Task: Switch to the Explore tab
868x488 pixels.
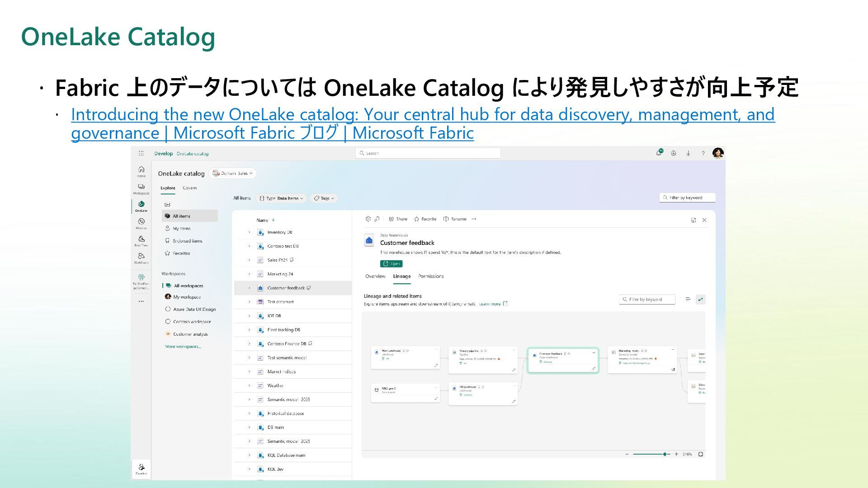Action: point(168,188)
